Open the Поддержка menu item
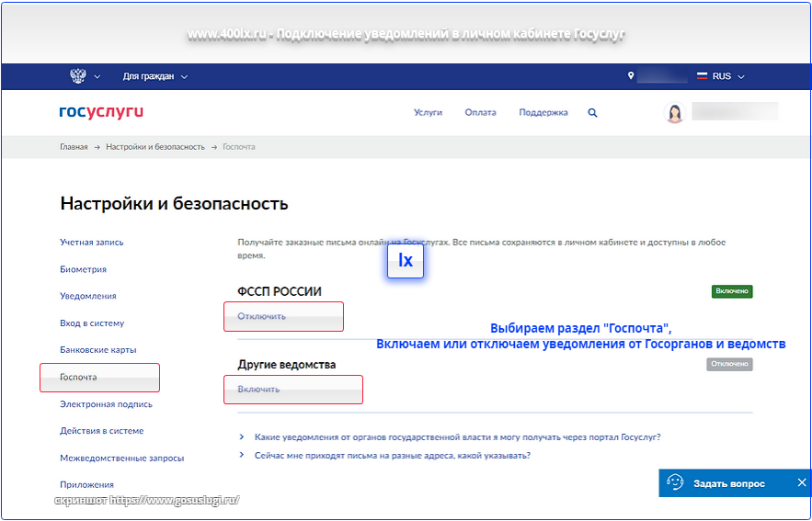The height and width of the screenshot is (521, 812). [x=543, y=112]
